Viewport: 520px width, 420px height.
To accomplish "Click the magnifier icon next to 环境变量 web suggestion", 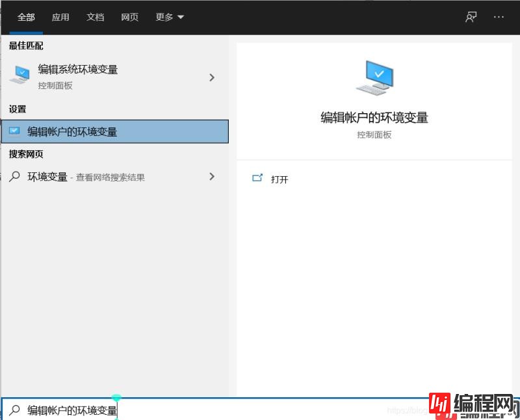I will tap(13, 176).
